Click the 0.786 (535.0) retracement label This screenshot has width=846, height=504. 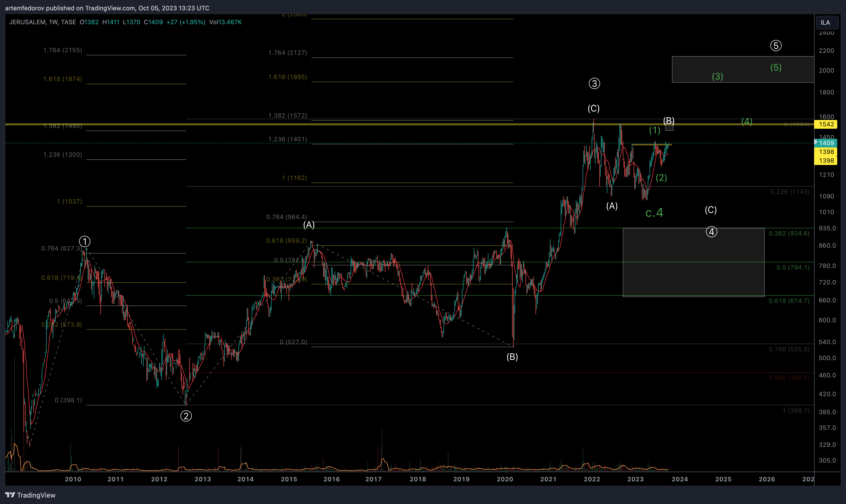(789, 349)
